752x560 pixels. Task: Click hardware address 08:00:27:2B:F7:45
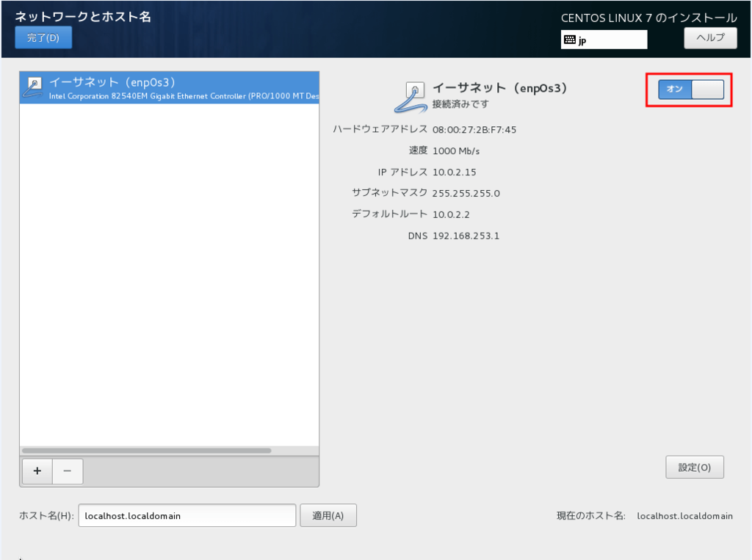[x=474, y=129]
